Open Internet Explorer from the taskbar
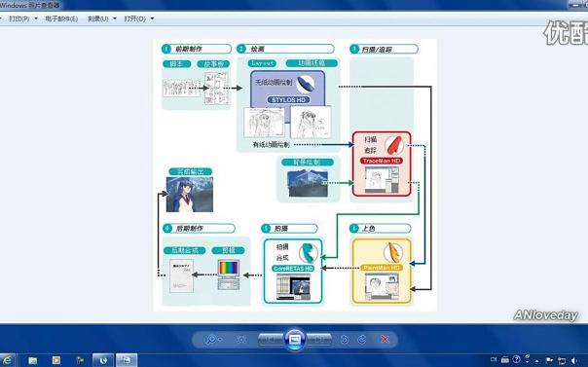Screen dimensions: 588x367 pos(8,360)
